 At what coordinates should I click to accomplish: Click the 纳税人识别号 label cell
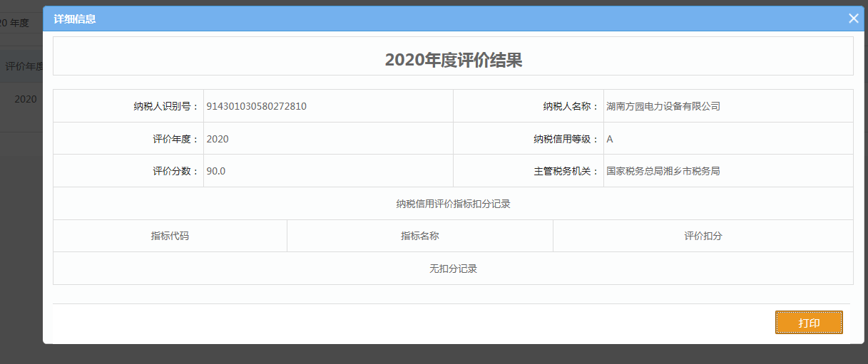click(165, 106)
